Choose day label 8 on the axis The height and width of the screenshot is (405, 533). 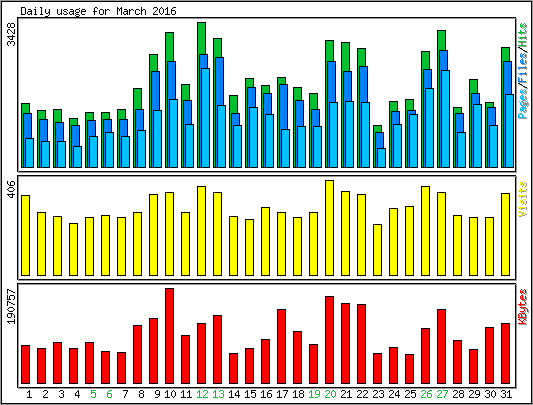click(x=141, y=394)
